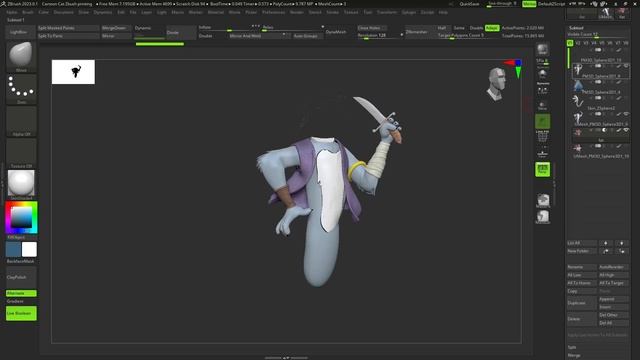Click the Rename subtool button

point(581,267)
